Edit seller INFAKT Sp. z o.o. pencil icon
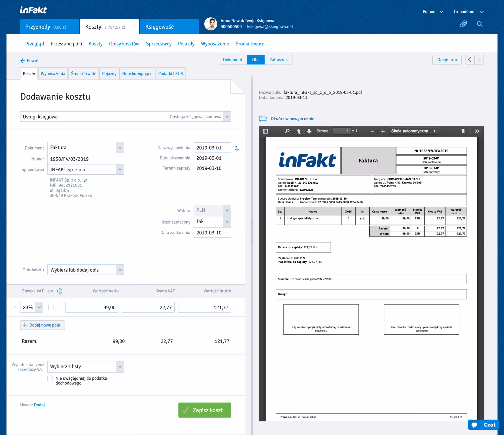This screenshot has height=435, width=504. click(x=86, y=180)
